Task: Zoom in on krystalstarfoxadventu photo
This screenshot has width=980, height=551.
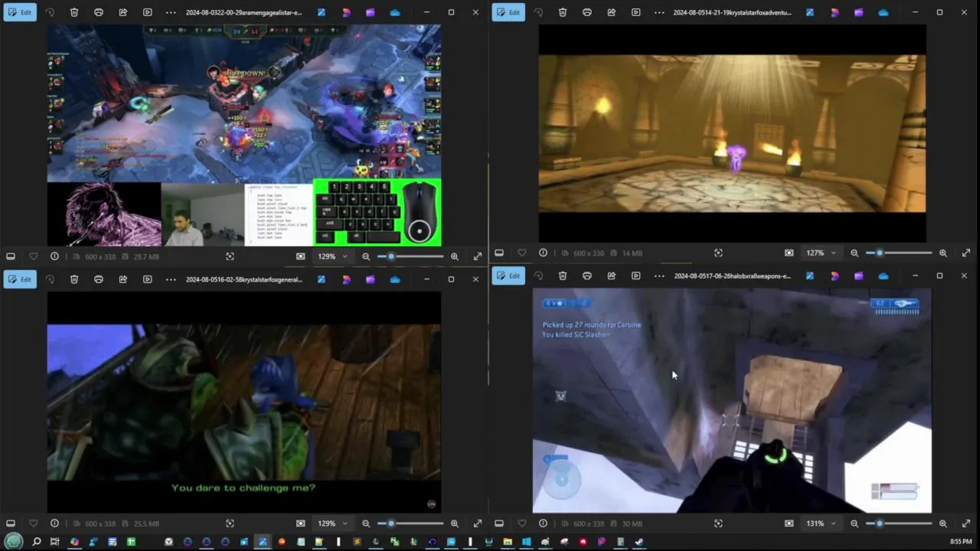Action: click(943, 253)
